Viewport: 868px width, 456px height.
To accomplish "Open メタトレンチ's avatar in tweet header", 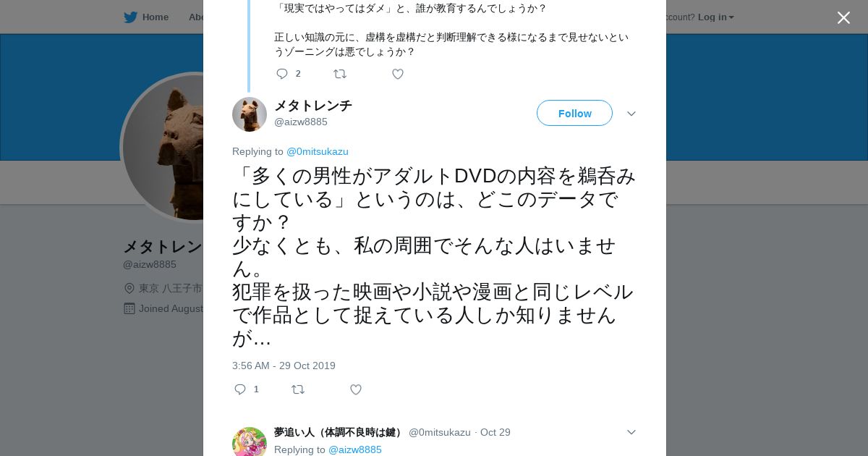I will click(x=250, y=114).
